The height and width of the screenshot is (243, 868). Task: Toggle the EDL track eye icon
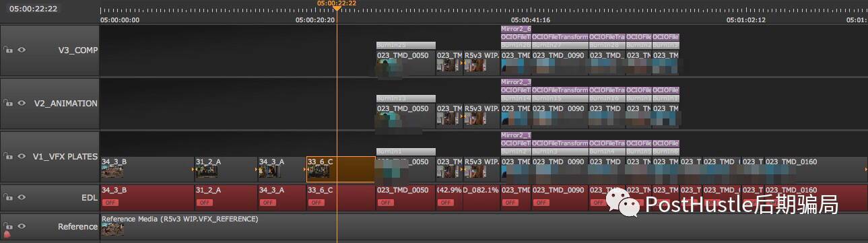click(22, 197)
